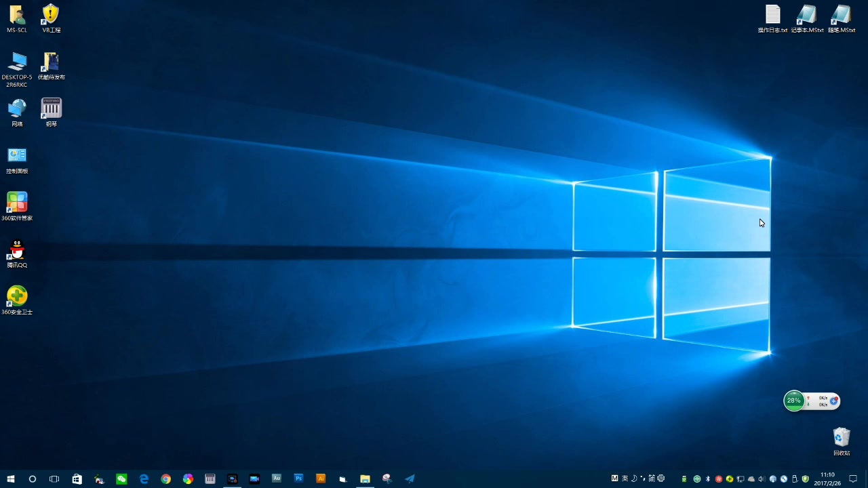The width and height of the screenshot is (868, 488).
Task: Select the 随笔.MStxt shortcut
Action: pyautogui.click(x=842, y=19)
